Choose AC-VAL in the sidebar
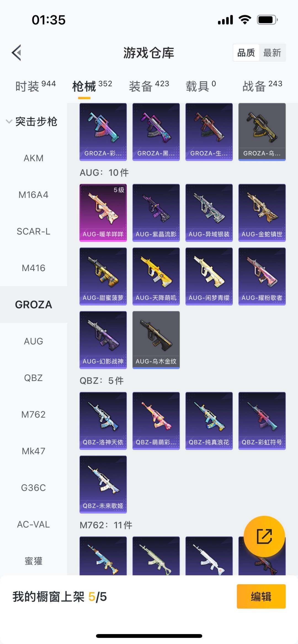Screen dimensions: 298x644 click(x=34, y=524)
